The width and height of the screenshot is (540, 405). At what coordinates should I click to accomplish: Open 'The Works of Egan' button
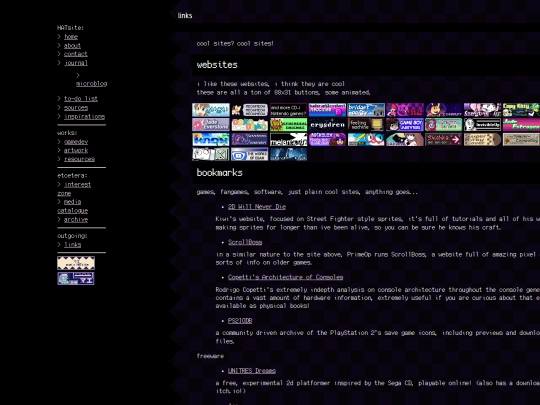(250, 154)
